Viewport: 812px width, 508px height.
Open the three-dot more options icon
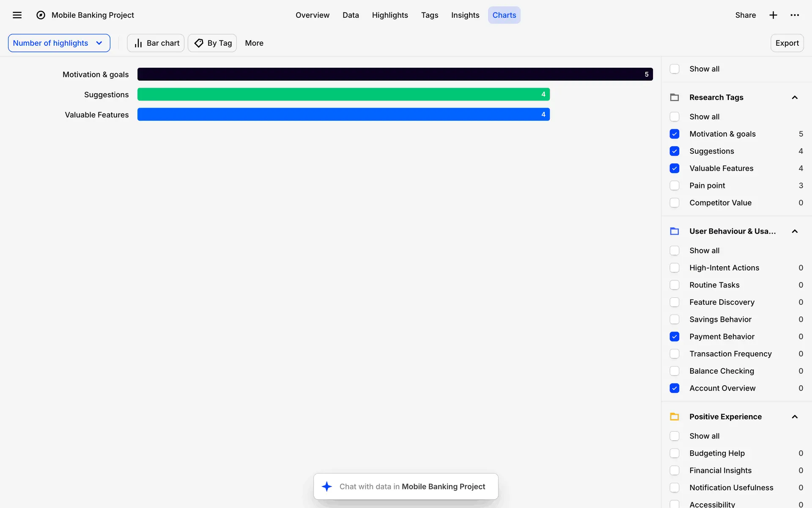click(795, 15)
